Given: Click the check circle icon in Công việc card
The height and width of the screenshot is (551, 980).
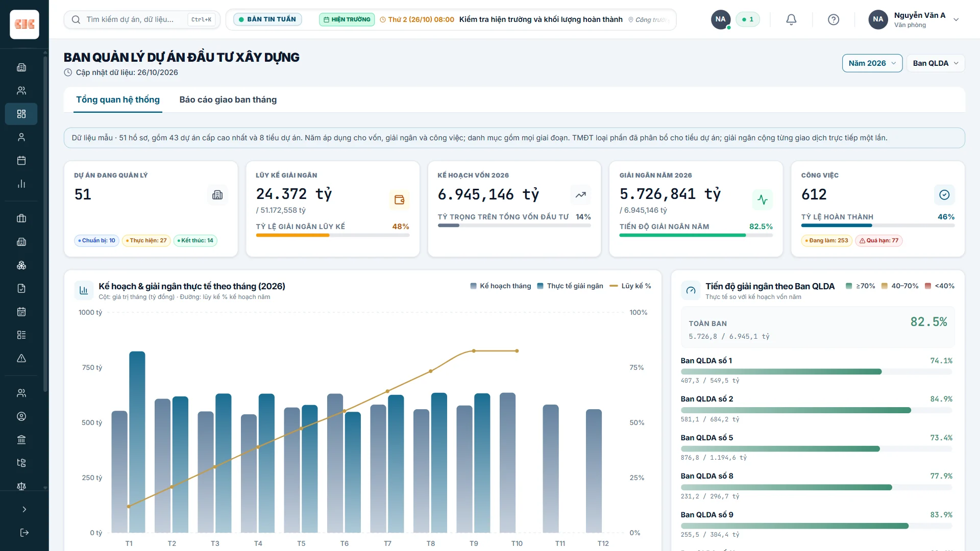Looking at the screenshot, I should tap(944, 194).
